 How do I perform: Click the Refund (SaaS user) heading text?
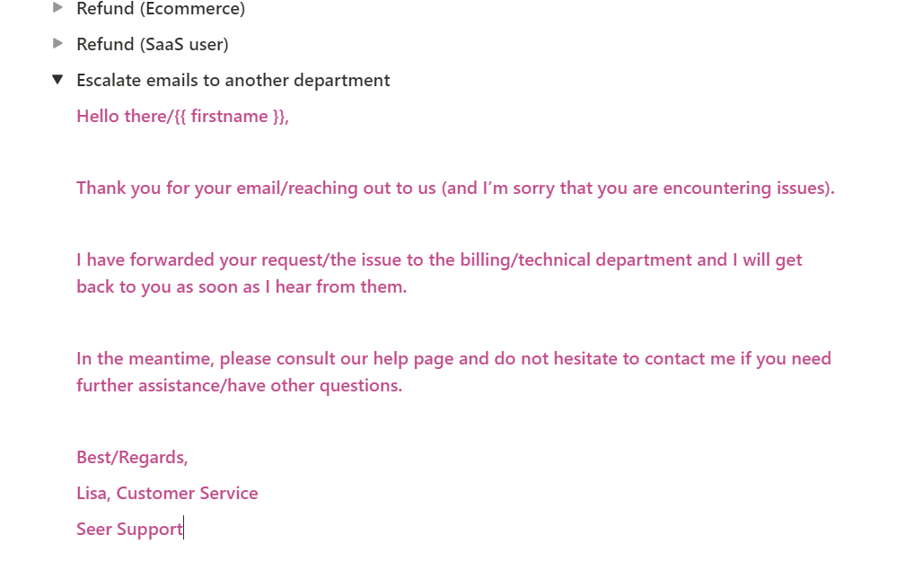point(152,44)
